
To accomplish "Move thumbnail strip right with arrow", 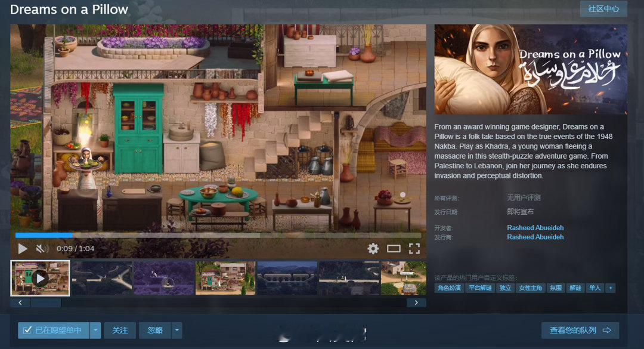I will click(416, 302).
